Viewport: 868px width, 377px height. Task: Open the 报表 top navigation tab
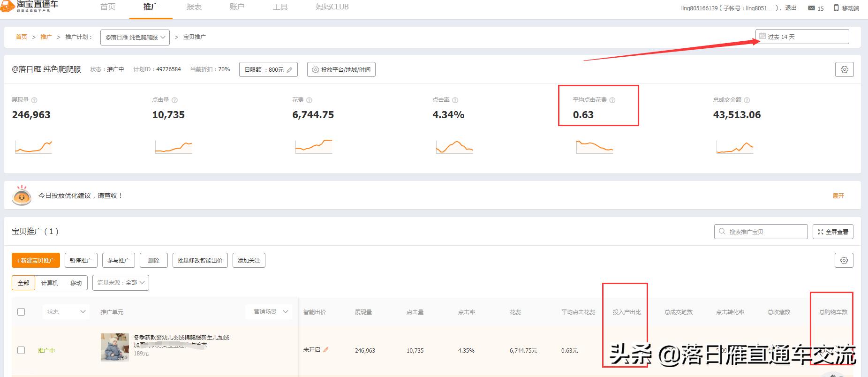point(194,7)
